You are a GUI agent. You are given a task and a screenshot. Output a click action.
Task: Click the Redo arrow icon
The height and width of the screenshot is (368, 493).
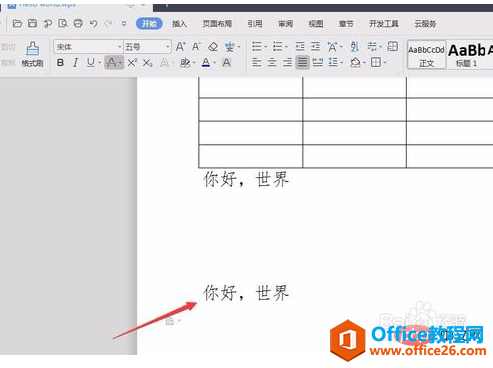click(x=108, y=23)
